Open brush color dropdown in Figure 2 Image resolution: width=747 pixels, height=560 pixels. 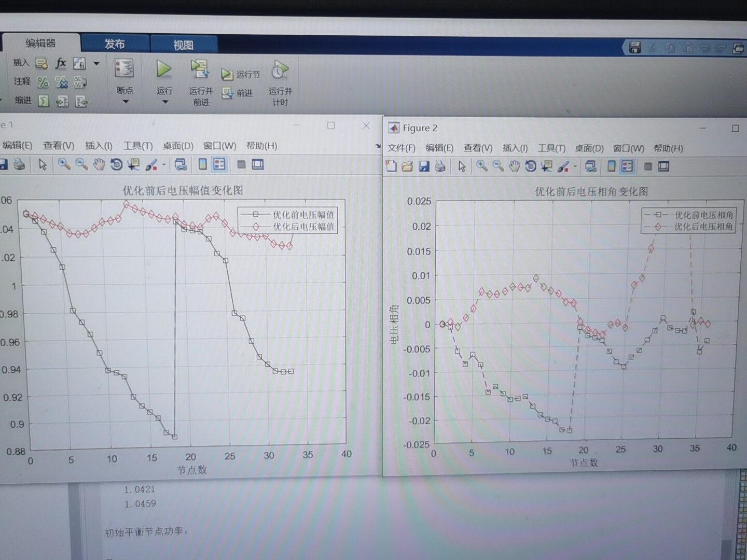coord(575,166)
